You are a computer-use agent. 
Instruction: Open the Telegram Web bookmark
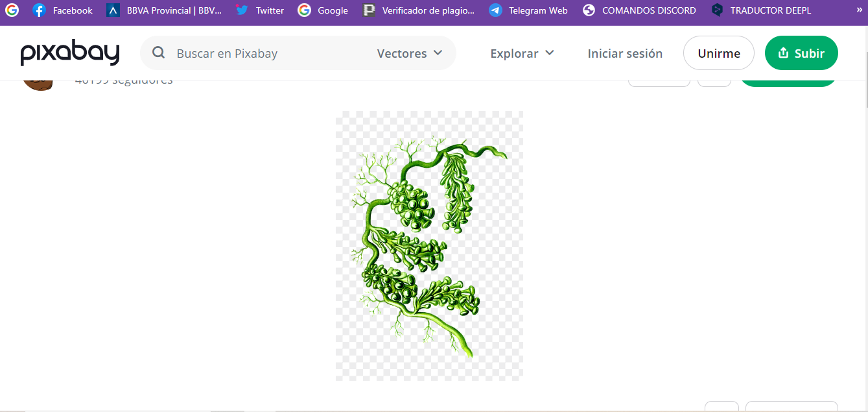528,10
